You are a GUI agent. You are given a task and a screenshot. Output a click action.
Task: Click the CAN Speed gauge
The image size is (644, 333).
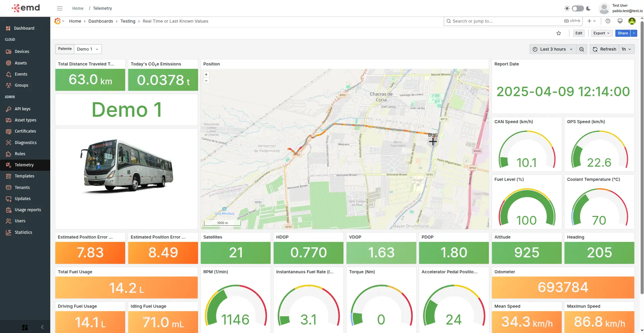[527, 149]
